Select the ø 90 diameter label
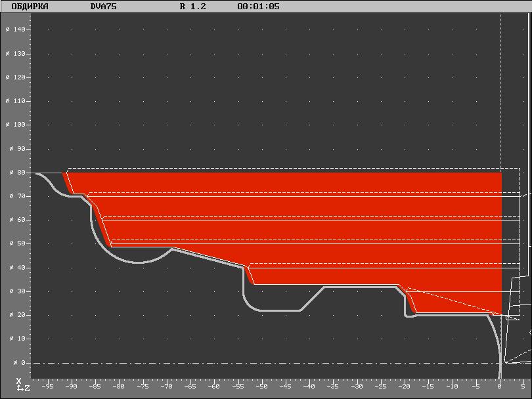The width and height of the screenshot is (532, 399). tap(18, 149)
